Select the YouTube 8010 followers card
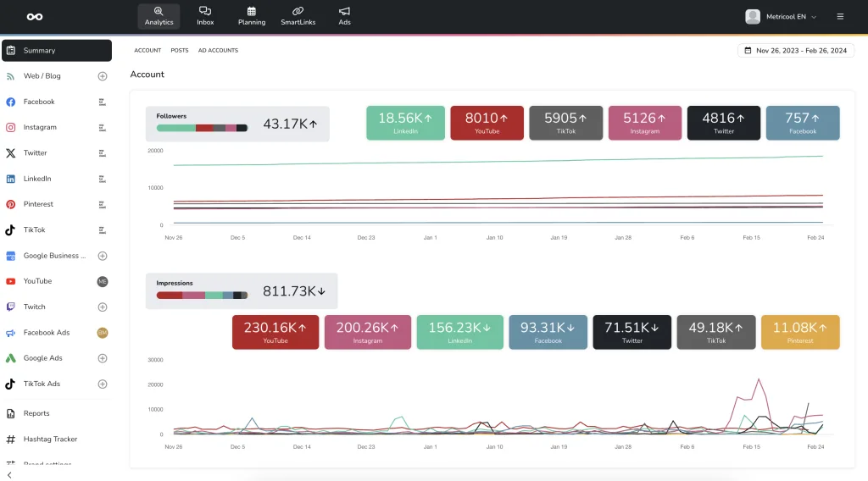Image resolution: width=868 pixels, height=481 pixels. pyautogui.click(x=487, y=123)
